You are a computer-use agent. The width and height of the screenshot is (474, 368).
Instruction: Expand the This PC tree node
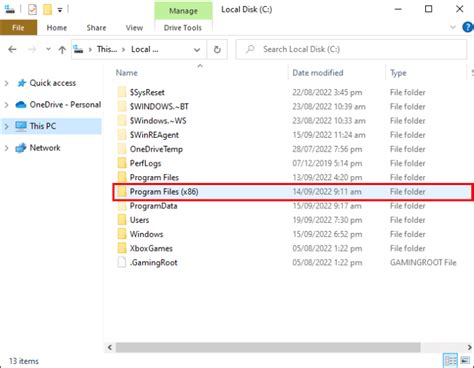tap(6, 126)
